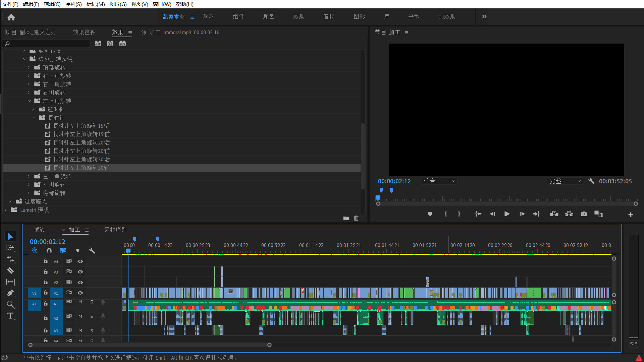Toggle timeline snapping magnet
This screenshot has height=362, width=644.
coord(49,250)
